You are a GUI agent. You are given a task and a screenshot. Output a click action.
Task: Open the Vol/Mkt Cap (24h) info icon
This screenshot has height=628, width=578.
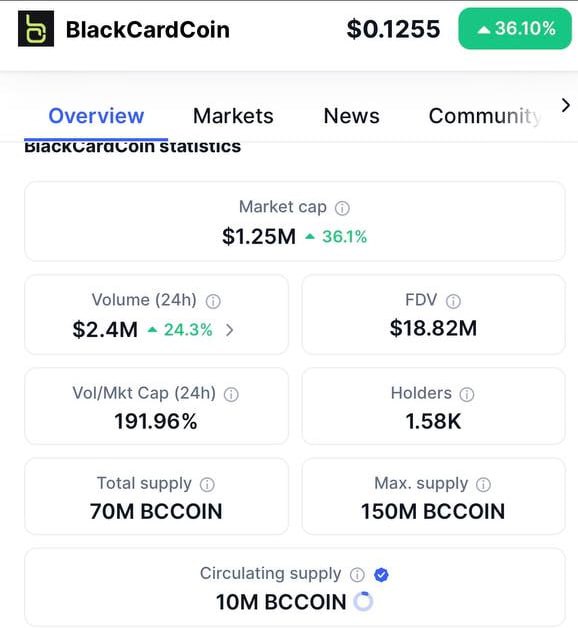point(231,395)
